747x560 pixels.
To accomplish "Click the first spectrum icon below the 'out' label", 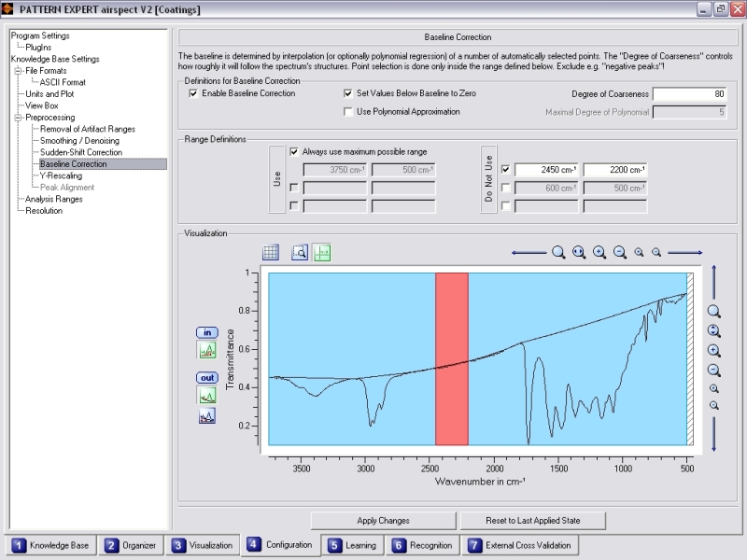I will click(x=206, y=395).
